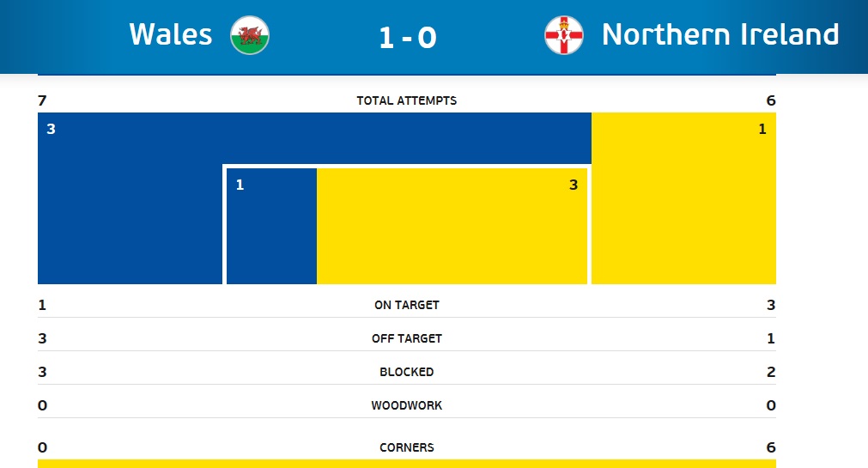Click Wales total attempts value 7
This screenshot has width=868, height=468.
[x=42, y=100]
